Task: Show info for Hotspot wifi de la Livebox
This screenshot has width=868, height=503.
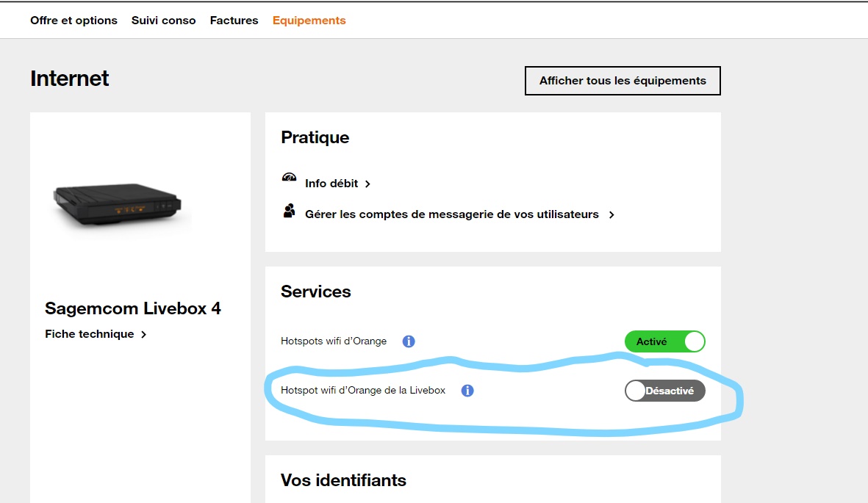Action: click(x=467, y=391)
